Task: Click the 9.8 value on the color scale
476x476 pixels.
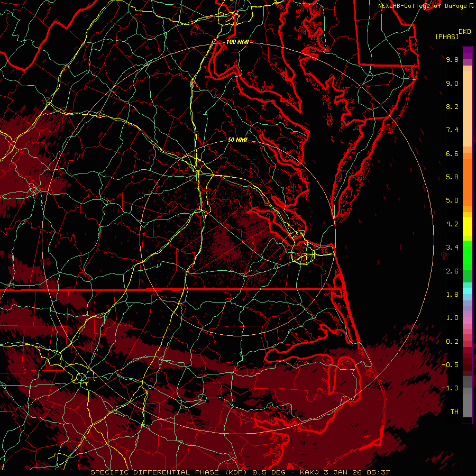Action: pyautogui.click(x=452, y=59)
